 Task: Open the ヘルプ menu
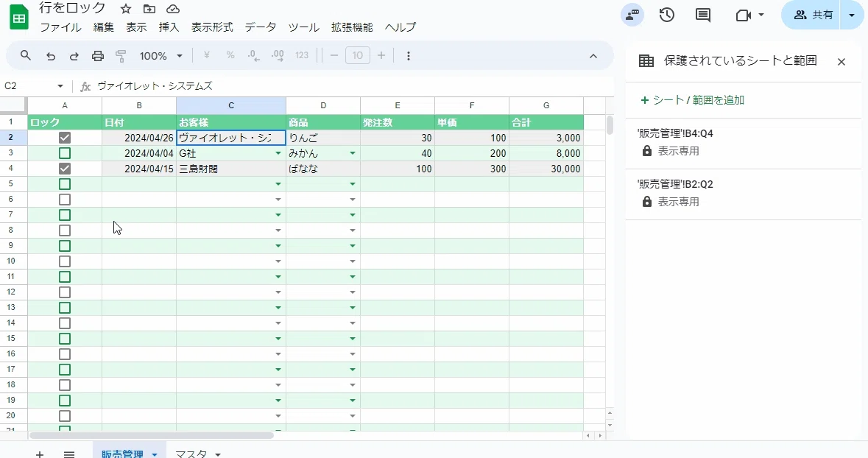401,27
